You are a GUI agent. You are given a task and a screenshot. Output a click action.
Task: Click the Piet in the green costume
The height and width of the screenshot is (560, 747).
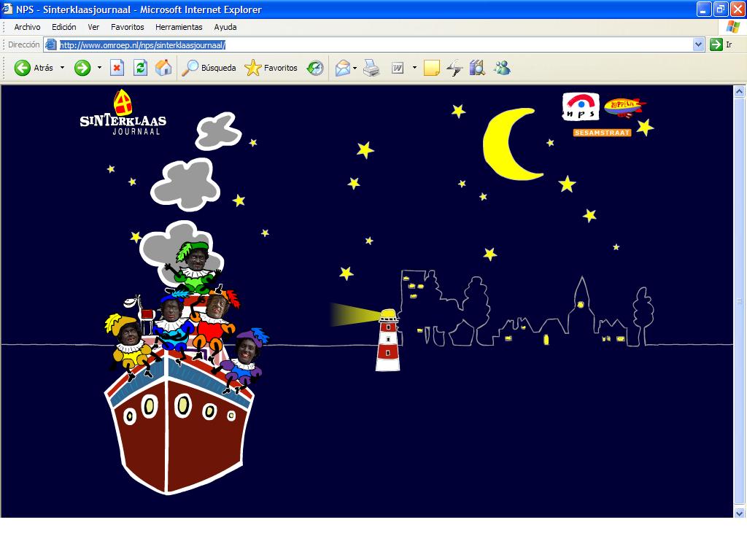[194, 268]
